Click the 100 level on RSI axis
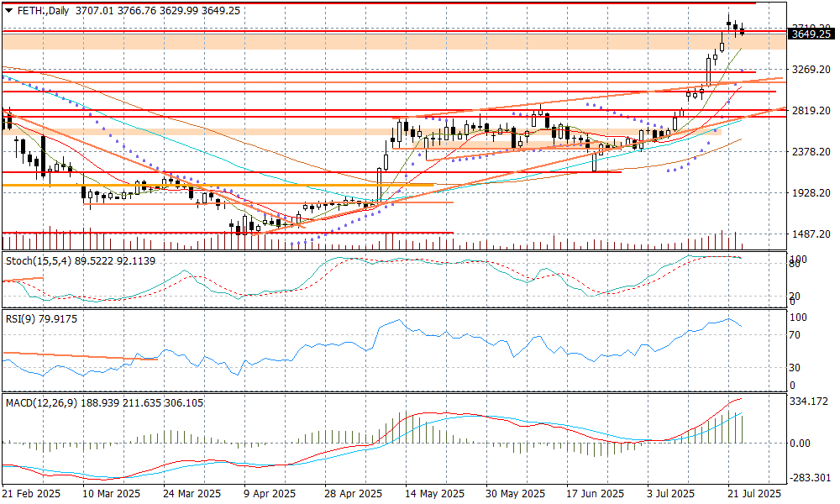The width and height of the screenshot is (840, 504). tap(798, 318)
